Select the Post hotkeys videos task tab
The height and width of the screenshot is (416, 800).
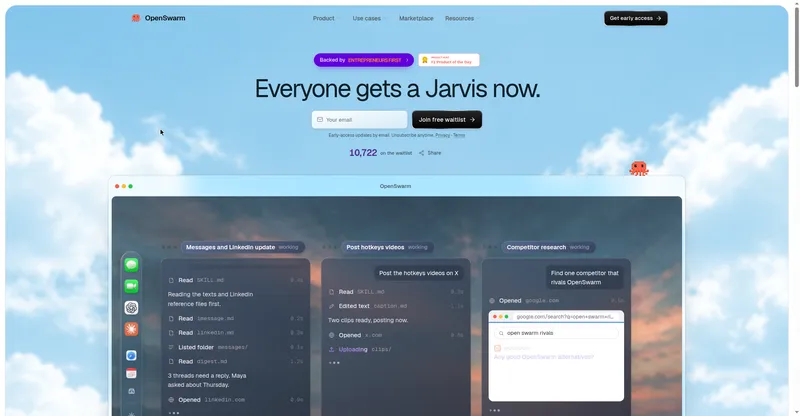coord(388,247)
